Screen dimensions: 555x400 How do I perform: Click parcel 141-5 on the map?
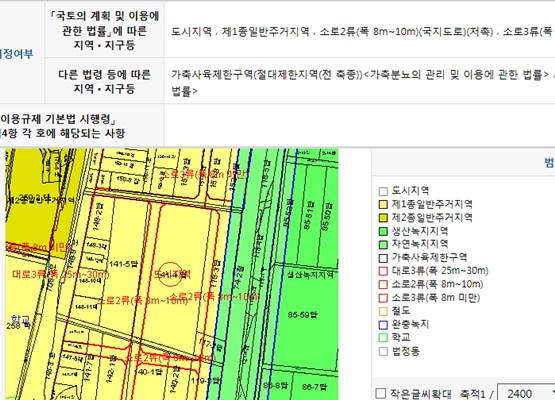[123, 264]
